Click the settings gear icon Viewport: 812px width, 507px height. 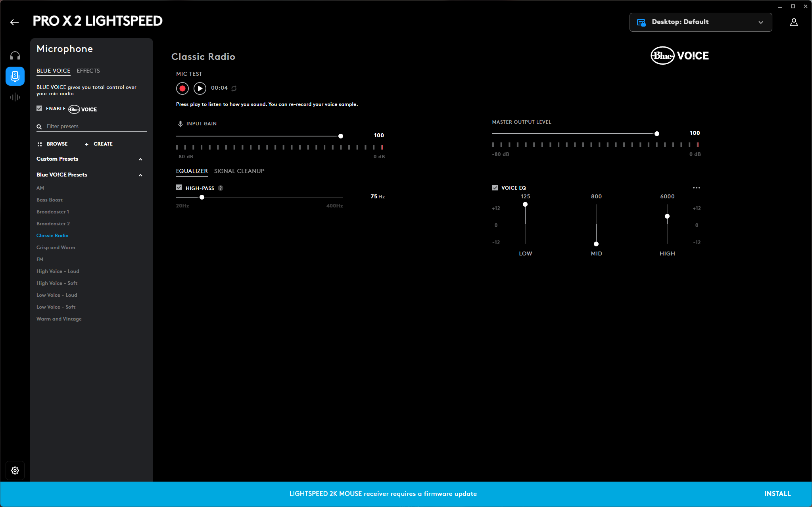pos(15,471)
